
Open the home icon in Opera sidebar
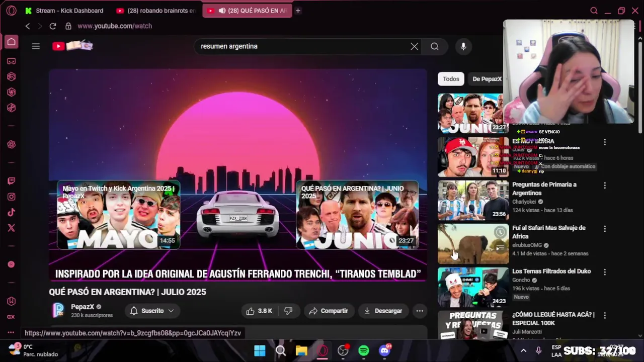tap(11, 42)
